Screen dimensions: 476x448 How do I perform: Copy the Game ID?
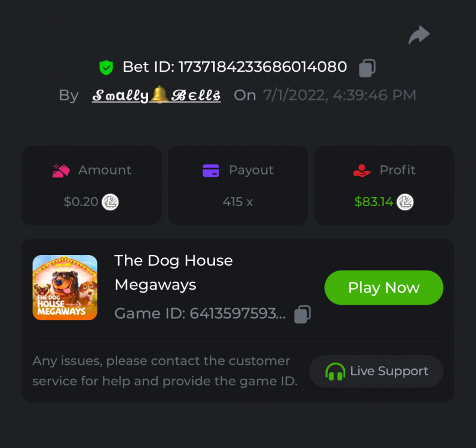tap(303, 314)
